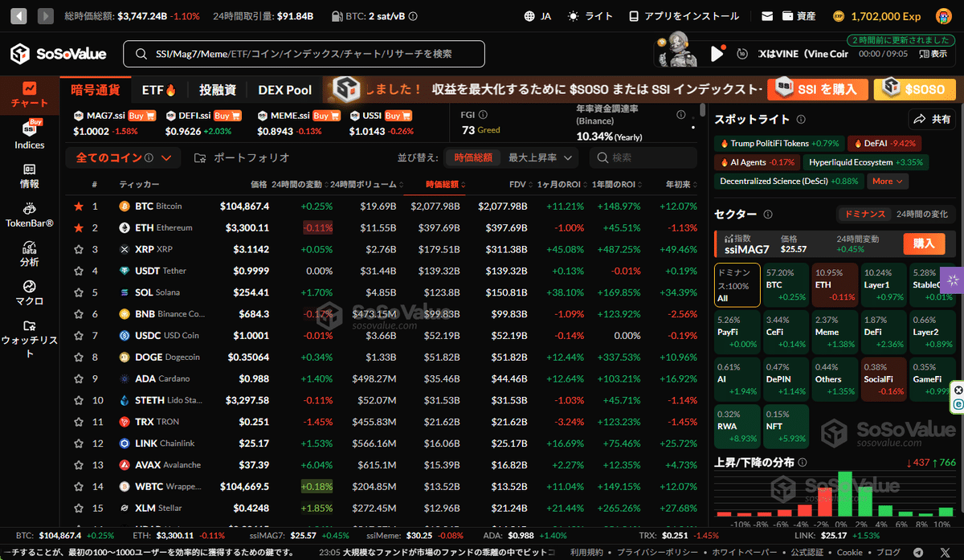
Task: Click the mail envelope icon in header
Action: 767,16
